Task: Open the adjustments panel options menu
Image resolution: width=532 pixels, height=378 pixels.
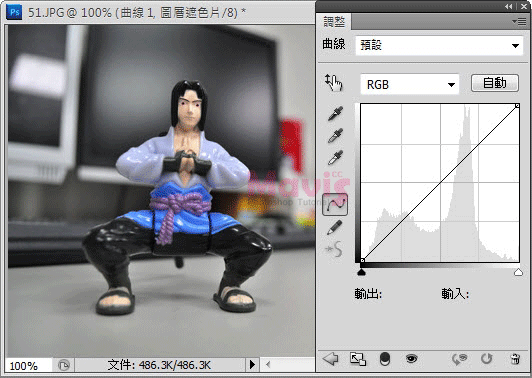Action: [x=519, y=22]
